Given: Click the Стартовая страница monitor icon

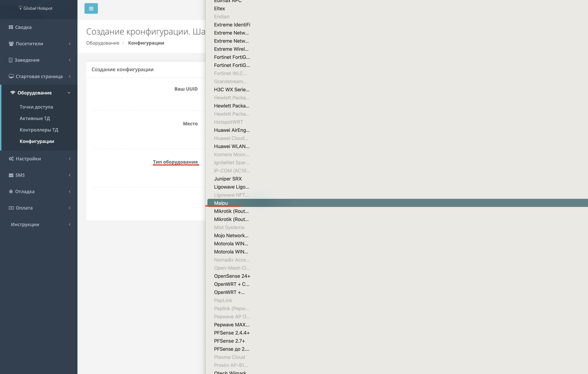Looking at the screenshot, I should click(x=11, y=76).
